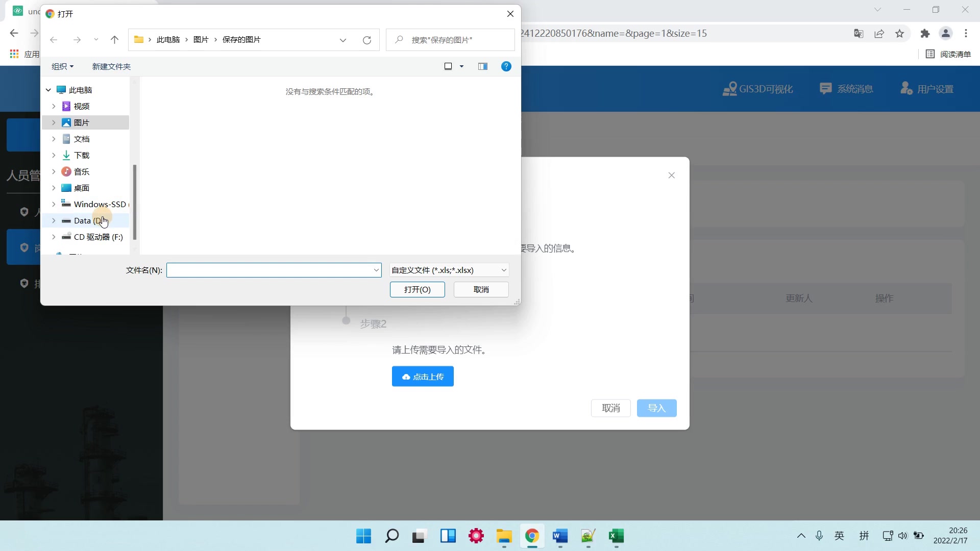980x551 pixels.
Task: Open the 组织 menu
Action: [62, 66]
